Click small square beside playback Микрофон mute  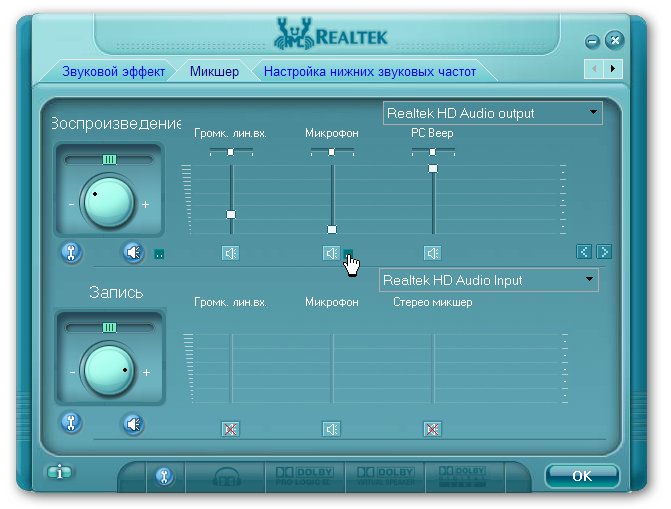348,252
